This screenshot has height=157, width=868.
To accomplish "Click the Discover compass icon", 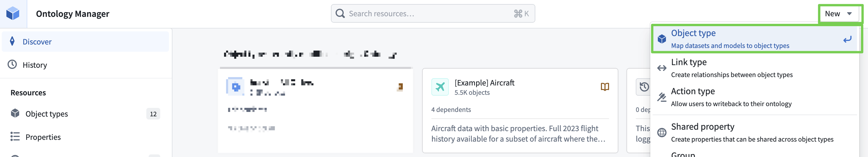I will tap(12, 41).
